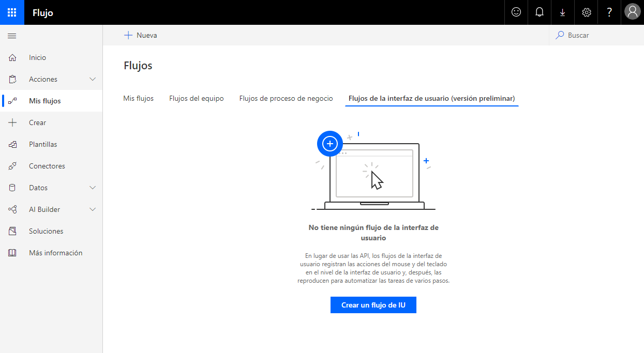Click the Flujos page heading
644x353 pixels.
pyautogui.click(x=138, y=66)
